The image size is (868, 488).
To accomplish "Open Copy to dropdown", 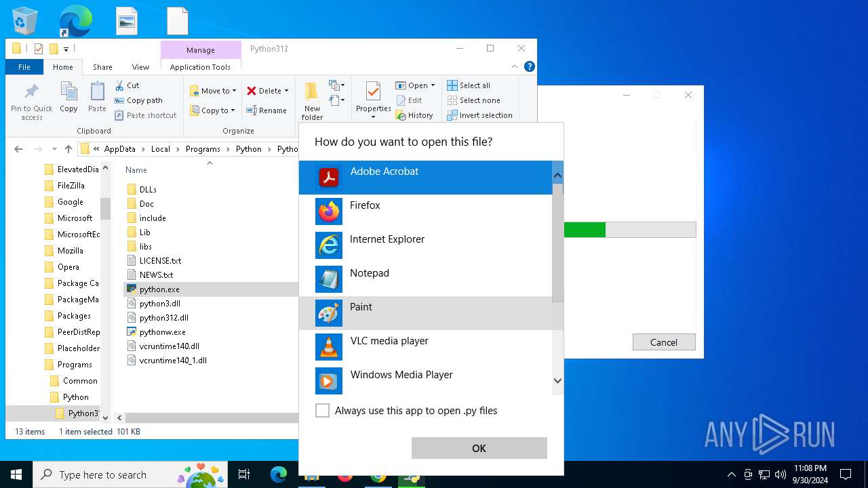I will 212,110.
